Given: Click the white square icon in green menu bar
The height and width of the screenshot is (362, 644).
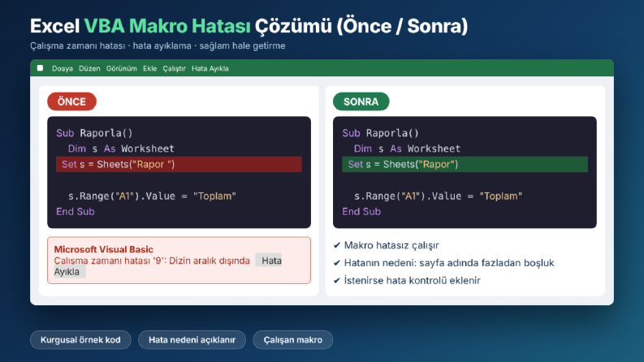Looking at the screenshot, I should (40, 67).
